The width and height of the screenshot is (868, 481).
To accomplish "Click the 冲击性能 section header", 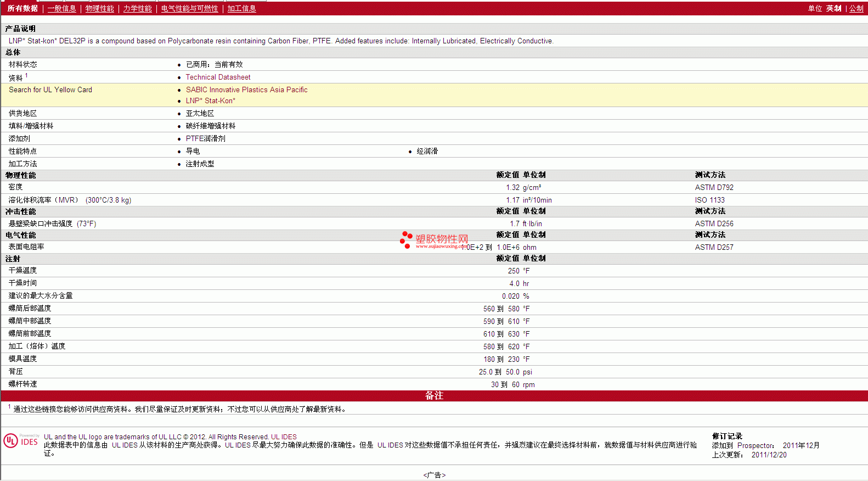I will click(x=20, y=212).
